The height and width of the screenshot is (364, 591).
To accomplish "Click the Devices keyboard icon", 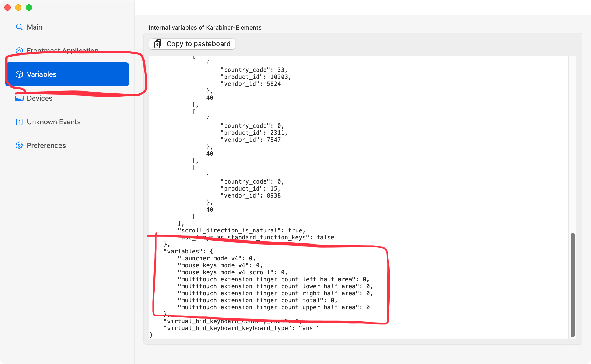I will coord(19,98).
